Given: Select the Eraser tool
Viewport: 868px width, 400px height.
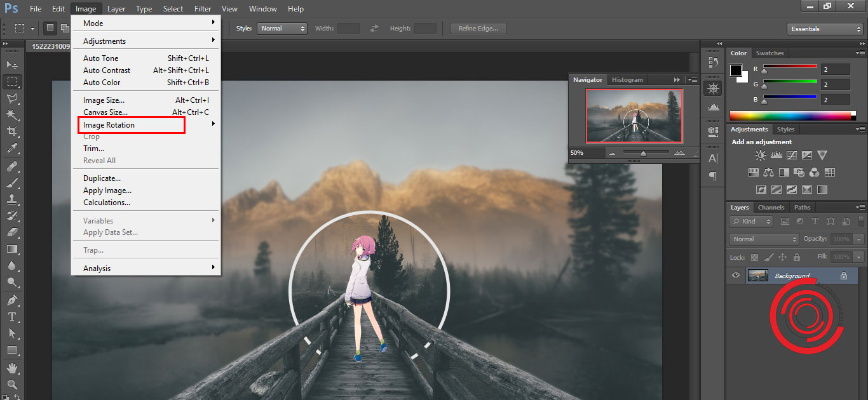Looking at the screenshot, I should click(x=12, y=232).
